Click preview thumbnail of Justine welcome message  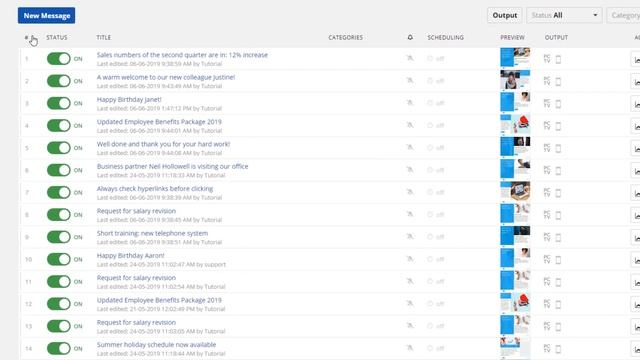[515, 80]
